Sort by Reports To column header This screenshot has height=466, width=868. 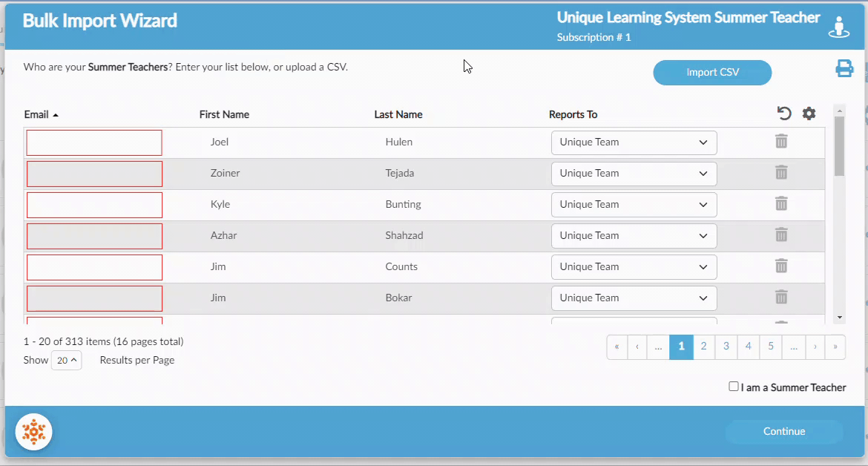tap(573, 114)
